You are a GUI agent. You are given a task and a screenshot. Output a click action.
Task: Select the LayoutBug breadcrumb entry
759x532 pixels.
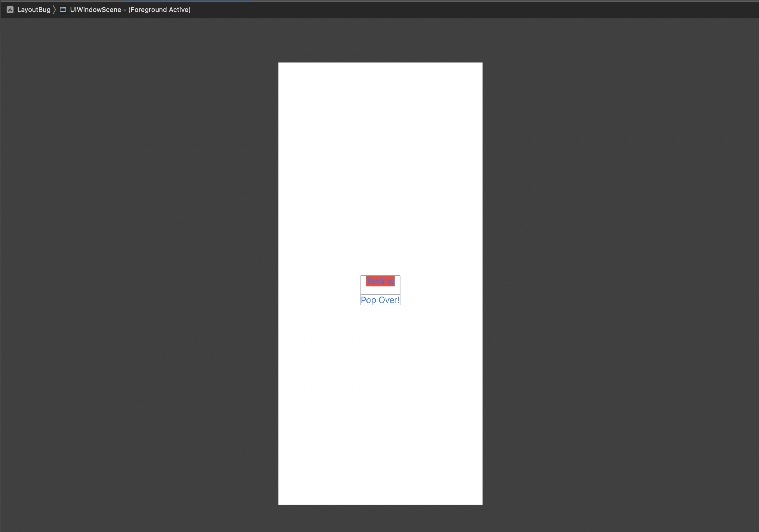[34, 10]
